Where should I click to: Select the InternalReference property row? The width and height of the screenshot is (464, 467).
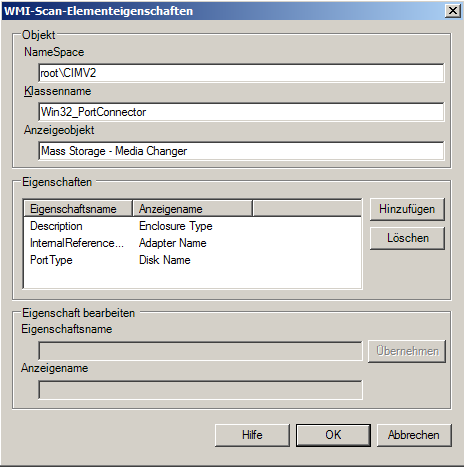pyautogui.click(x=192, y=243)
